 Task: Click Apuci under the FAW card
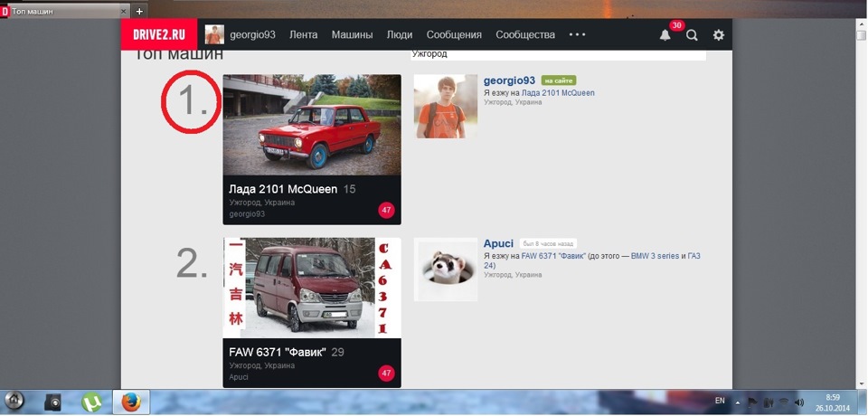(x=239, y=377)
